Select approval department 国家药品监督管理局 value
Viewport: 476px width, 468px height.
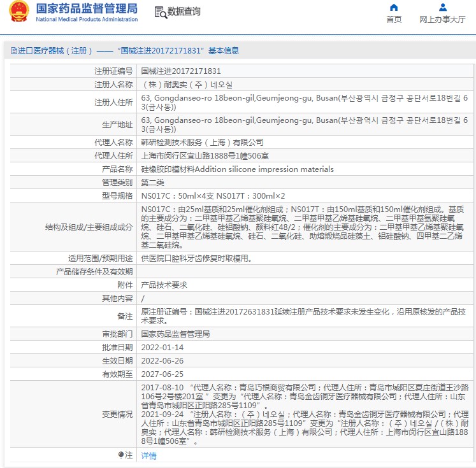(175, 334)
